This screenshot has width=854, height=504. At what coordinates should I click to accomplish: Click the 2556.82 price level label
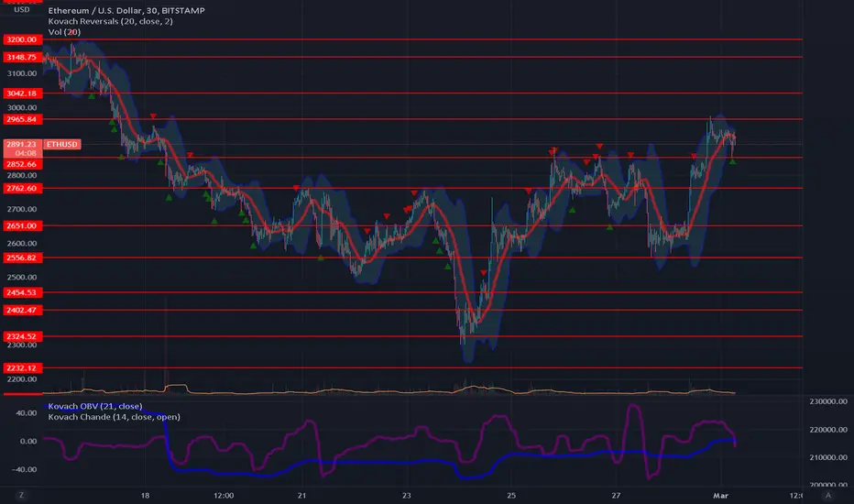click(x=22, y=257)
